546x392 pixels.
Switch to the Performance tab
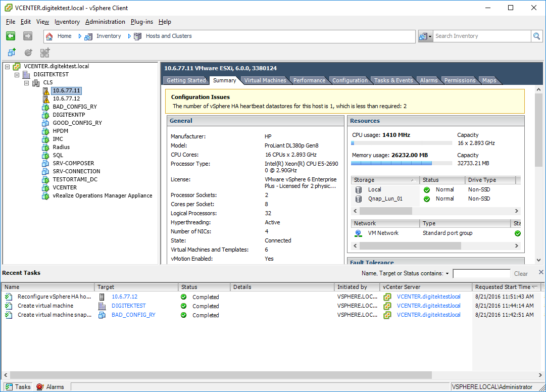[x=309, y=80]
